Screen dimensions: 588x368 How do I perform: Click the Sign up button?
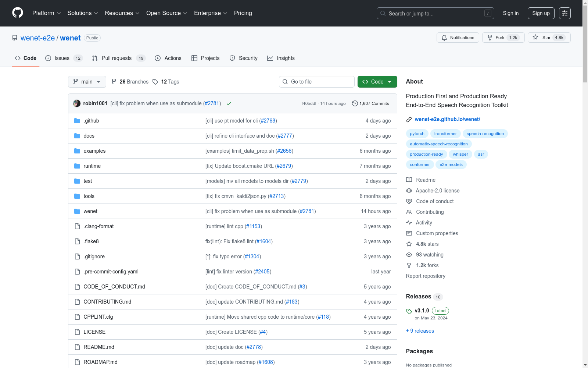tap(541, 13)
